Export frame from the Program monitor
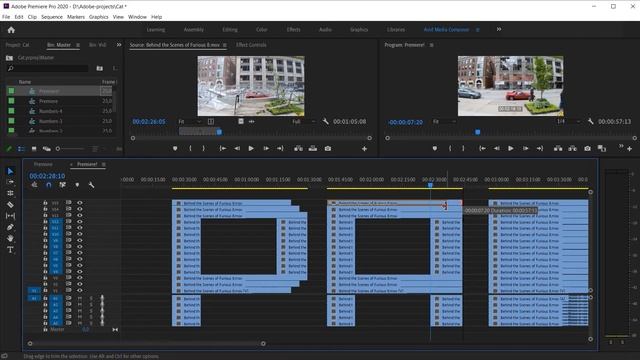Image resolution: width=640 pixels, height=360 pixels. point(587,149)
